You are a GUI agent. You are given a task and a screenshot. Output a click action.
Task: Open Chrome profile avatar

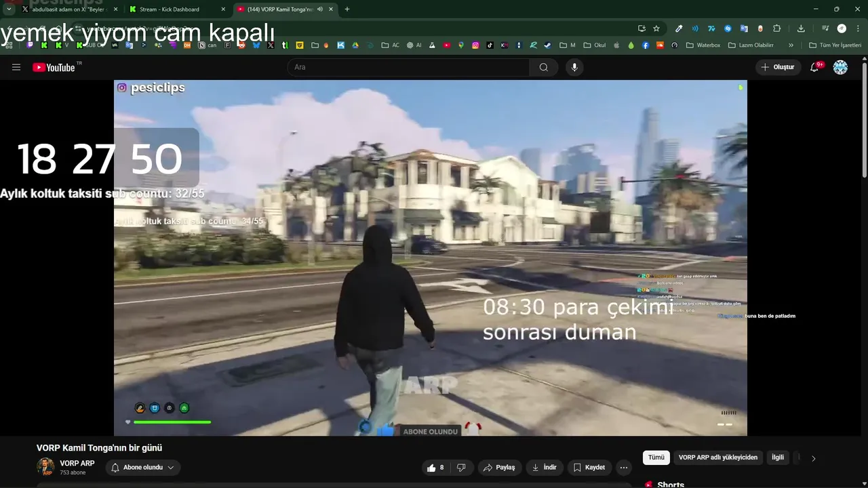[842, 28]
